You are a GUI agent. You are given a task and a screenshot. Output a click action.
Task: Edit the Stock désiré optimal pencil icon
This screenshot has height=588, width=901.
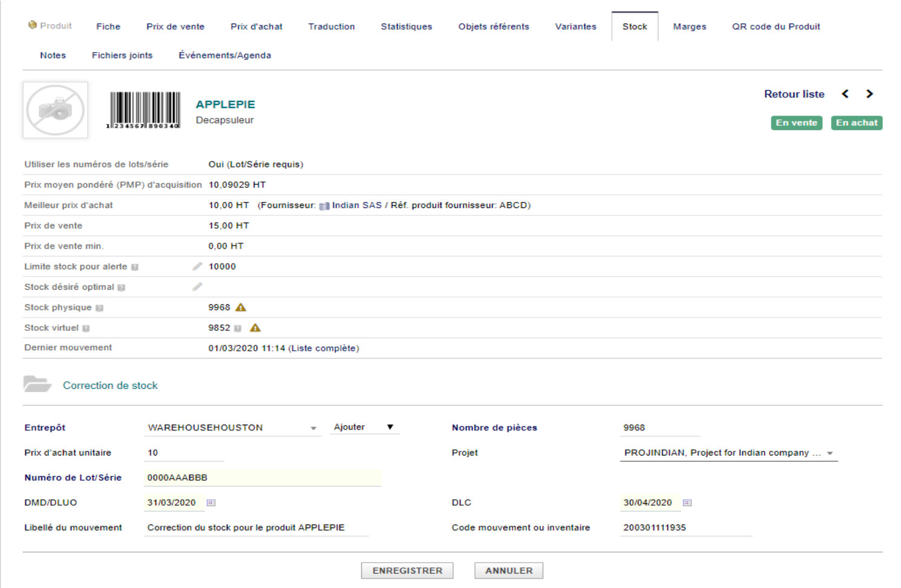pyautogui.click(x=197, y=287)
